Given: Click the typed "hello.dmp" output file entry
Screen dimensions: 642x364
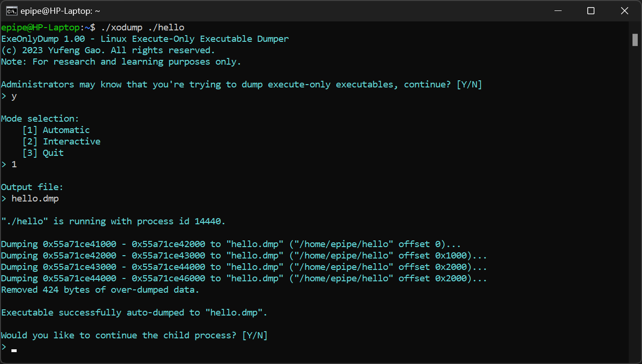Looking at the screenshot, I should [x=35, y=198].
